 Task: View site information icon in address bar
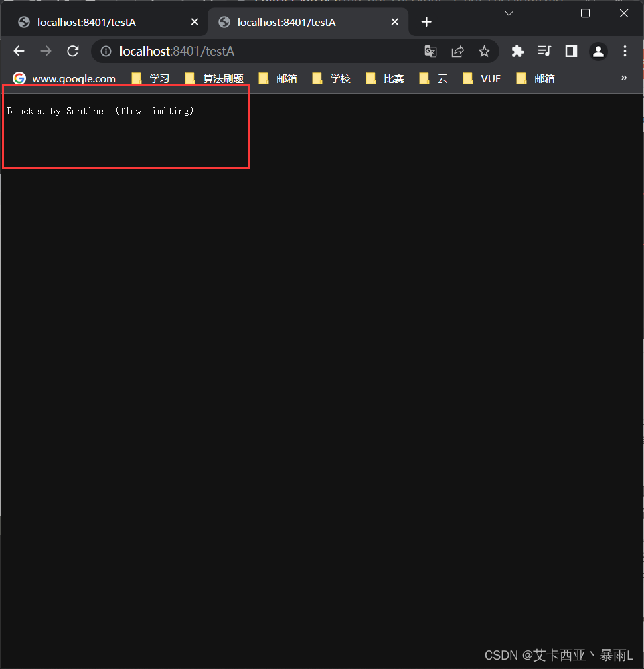point(106,52)
